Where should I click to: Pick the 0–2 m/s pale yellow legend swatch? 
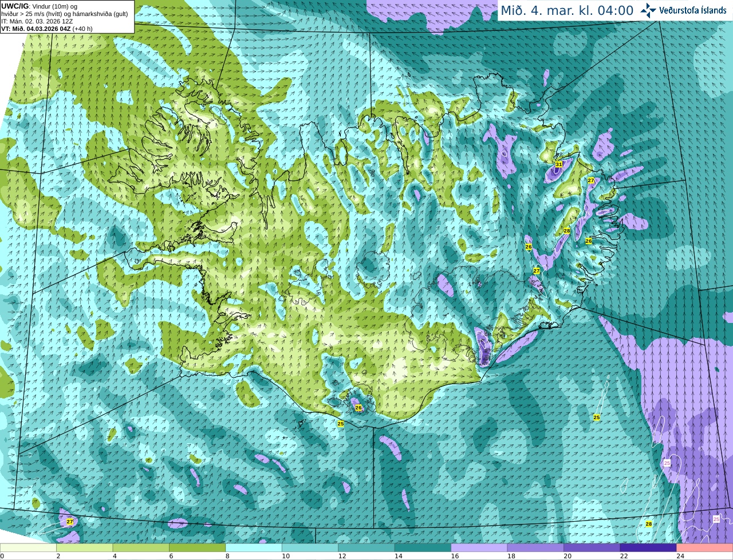[29, 547]
